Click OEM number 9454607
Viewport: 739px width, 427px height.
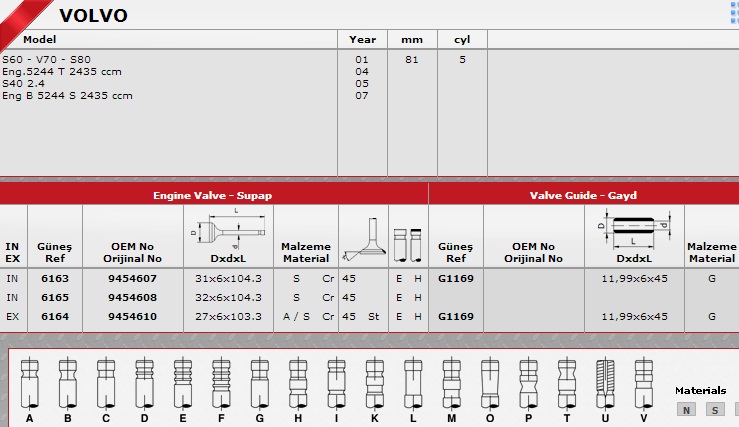pyautogui.click(x=131, y=279)
